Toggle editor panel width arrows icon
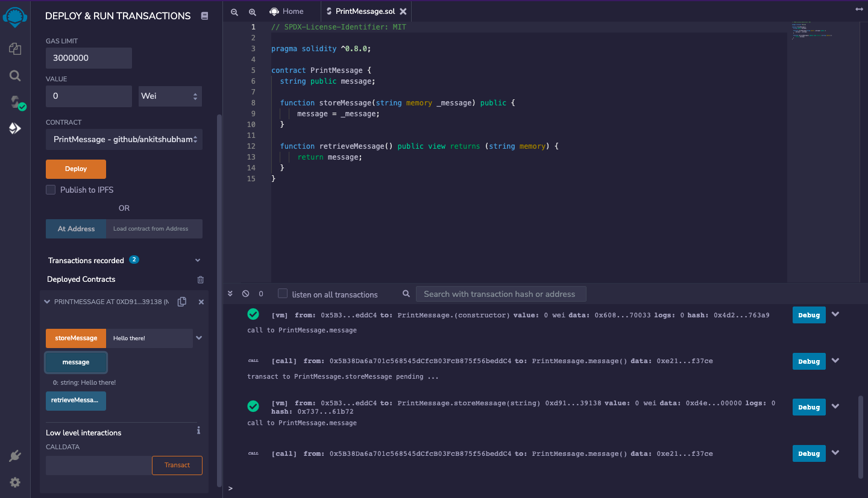868x498 pixels. [x=859, y=10]
